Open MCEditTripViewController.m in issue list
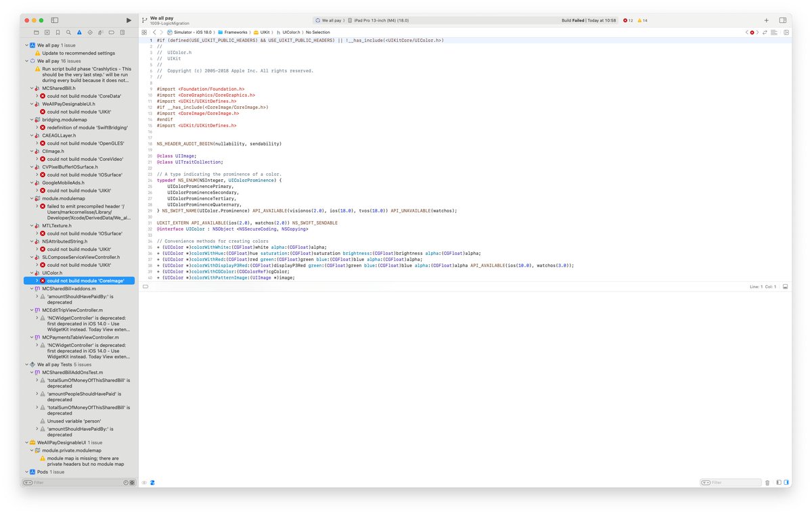 coord(72,310)
